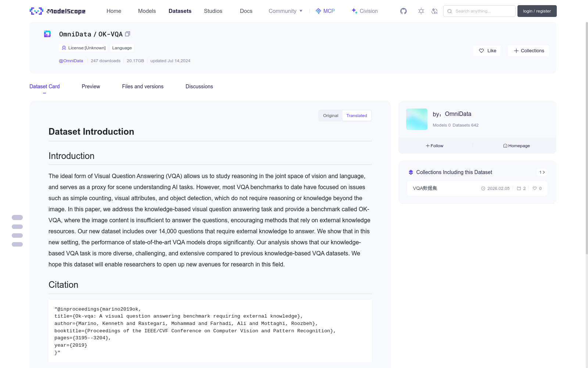The height and width of the screenshot is (368, 588).
Task: Expand the Community dropdown menu
Action: 286,11
